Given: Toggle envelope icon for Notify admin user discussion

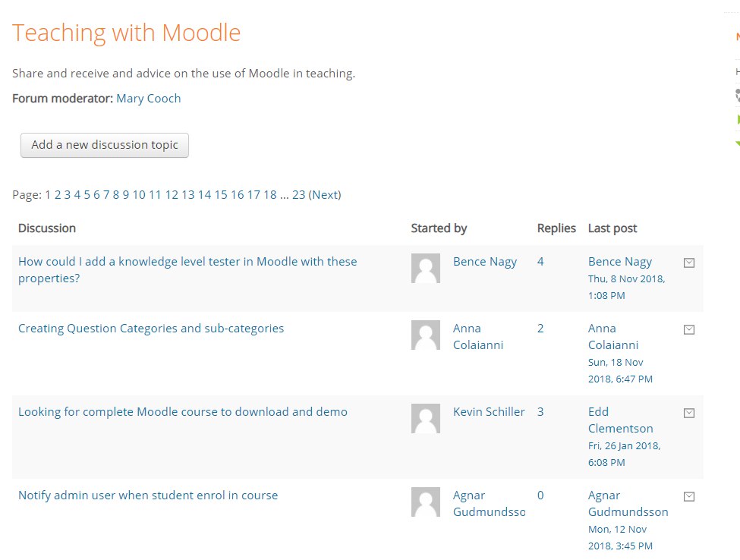Looking at the screenshot, I should coord(689,496).
